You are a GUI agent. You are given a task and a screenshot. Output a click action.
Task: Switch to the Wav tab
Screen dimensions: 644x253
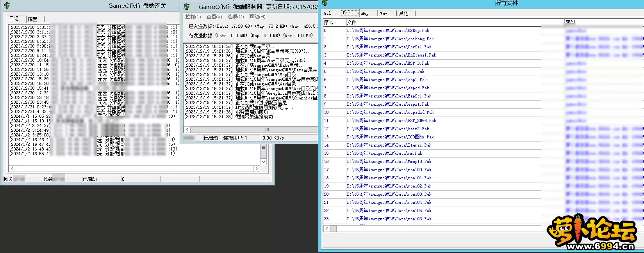(384, 13)
